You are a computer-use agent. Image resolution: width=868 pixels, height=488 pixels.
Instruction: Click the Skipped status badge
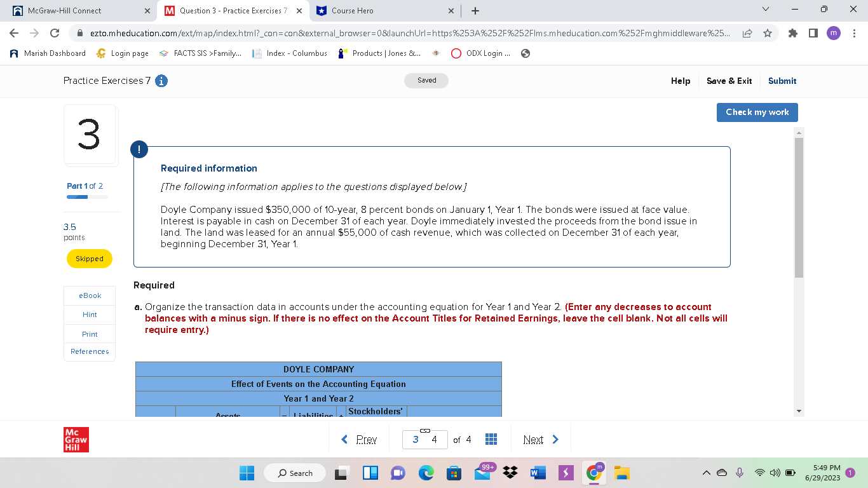point(89,259)
